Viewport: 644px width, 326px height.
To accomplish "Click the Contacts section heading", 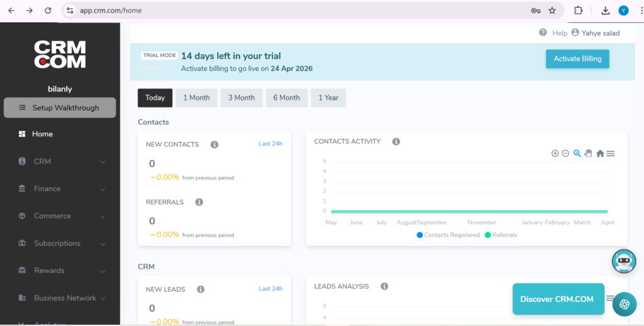I will [x=153, y=122].
